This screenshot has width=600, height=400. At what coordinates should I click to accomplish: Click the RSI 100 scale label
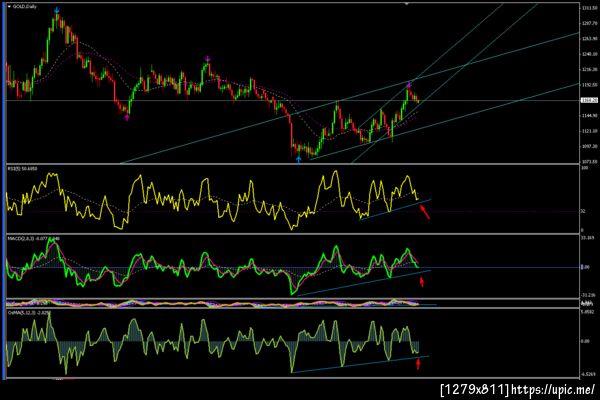pos(585,168)
